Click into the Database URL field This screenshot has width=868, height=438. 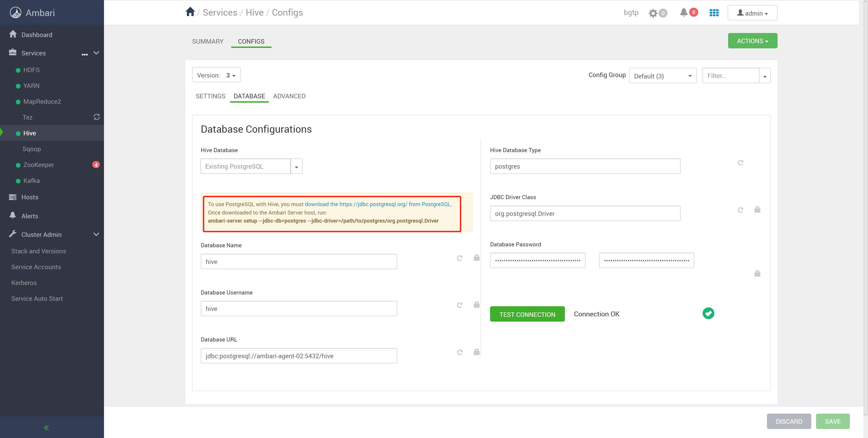tap(299, 356)
